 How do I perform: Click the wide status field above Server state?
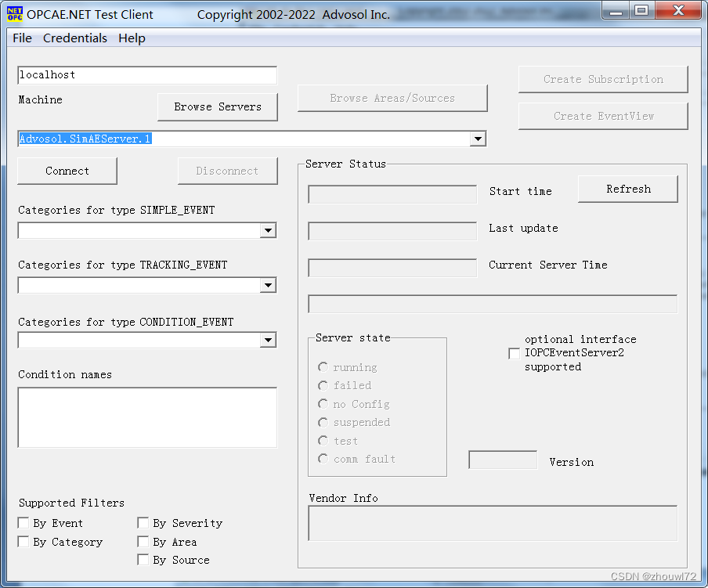[493, 304]
